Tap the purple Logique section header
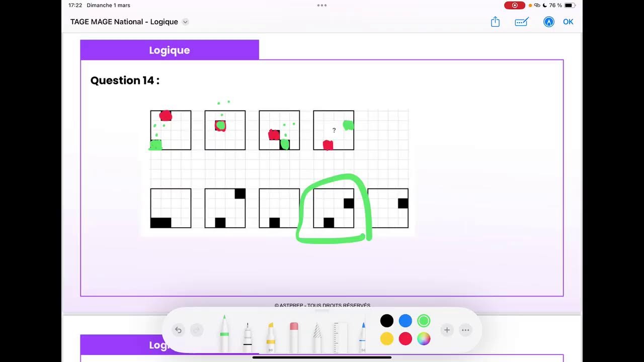644x362 pixels. [170, 50]
